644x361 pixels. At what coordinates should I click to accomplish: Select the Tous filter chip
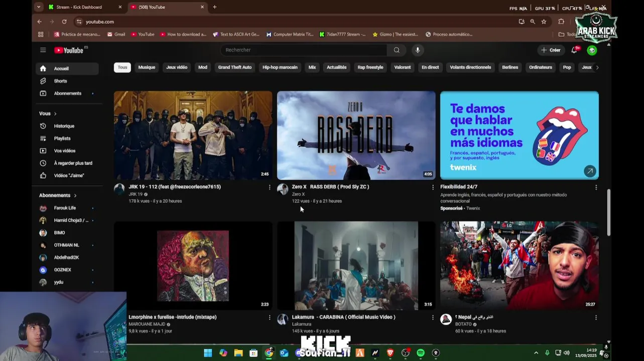pos(122,67)
